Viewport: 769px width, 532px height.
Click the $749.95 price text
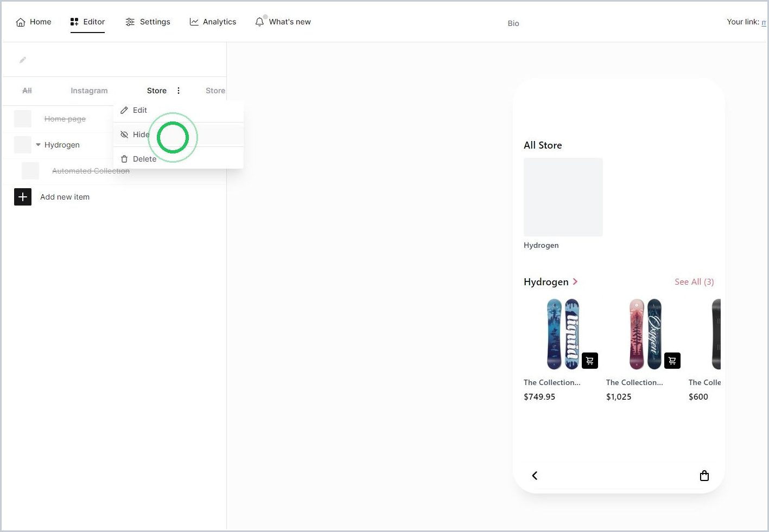pos(539,396)
